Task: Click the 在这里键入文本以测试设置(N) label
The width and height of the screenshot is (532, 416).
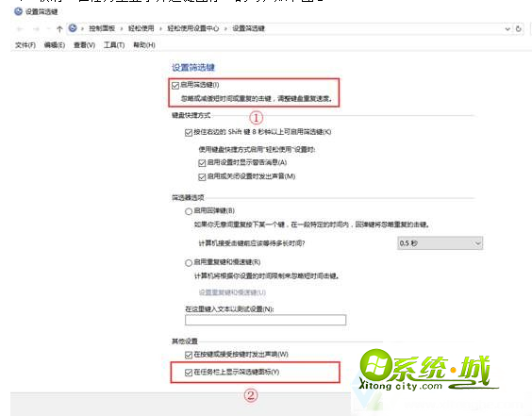Action: coord(229,309)
